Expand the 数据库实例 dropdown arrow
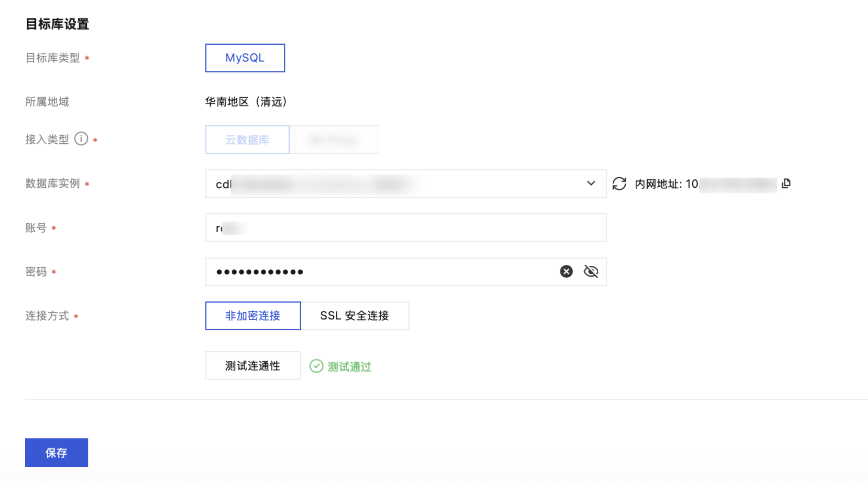 click(x=591, y=184)
